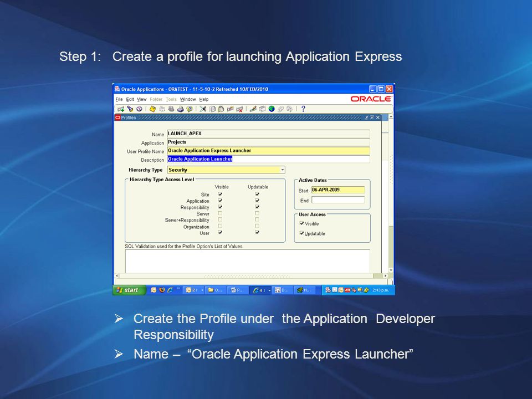Viewport: 532px width, 399px height.
Task: Toggle User row Visible checkbox
Action: pyautogui.click(x=220, y=232)
